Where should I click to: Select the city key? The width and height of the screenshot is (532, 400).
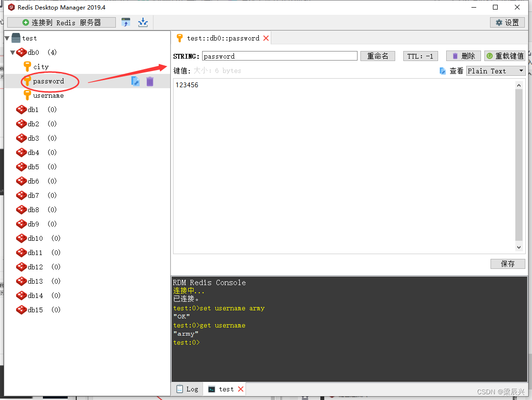(x=41, y=67)
